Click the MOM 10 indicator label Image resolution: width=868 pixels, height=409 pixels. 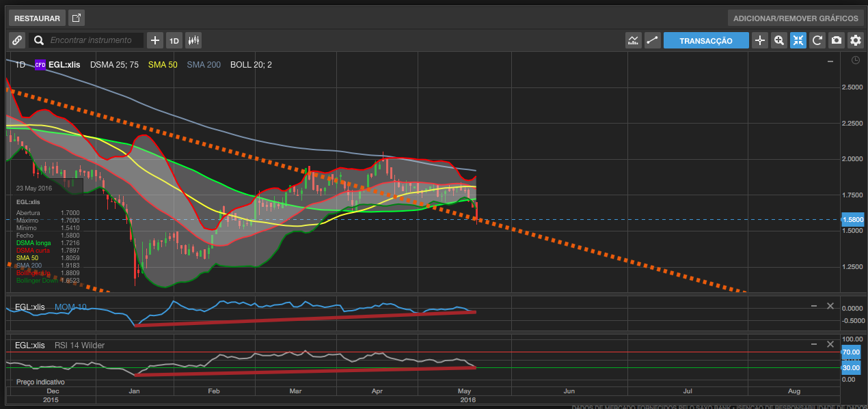pos(72,307)
